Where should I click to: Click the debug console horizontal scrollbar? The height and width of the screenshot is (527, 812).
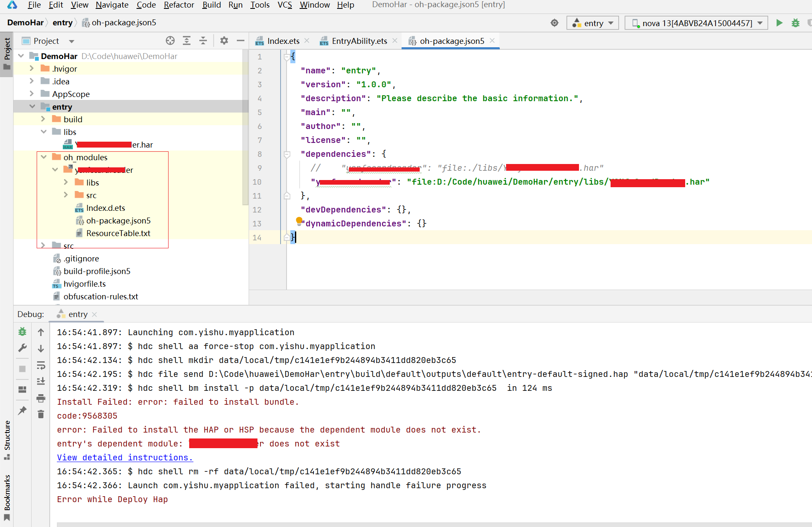tap(434, 525)
